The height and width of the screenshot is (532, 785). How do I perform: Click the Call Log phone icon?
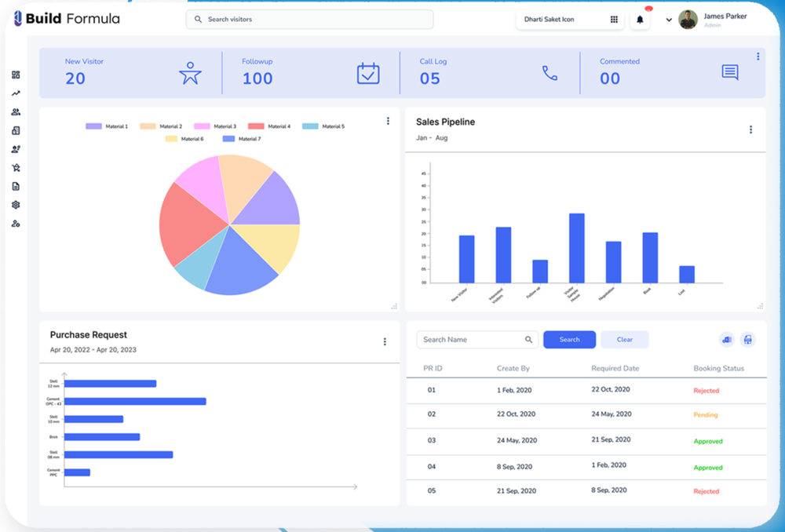coord(549,73)
